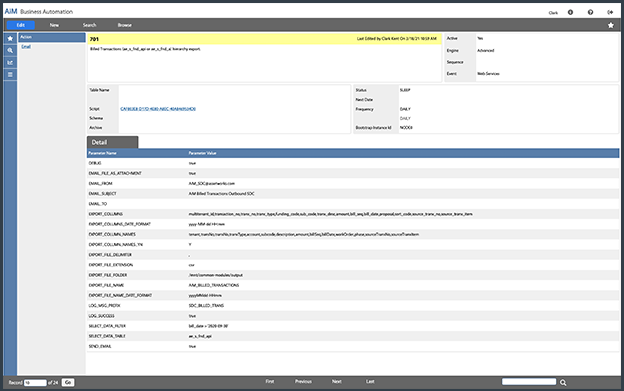Select the EXPORT_COLUMN_NAMES parameter name
This screenshot has height=391, width=624.
112,234
